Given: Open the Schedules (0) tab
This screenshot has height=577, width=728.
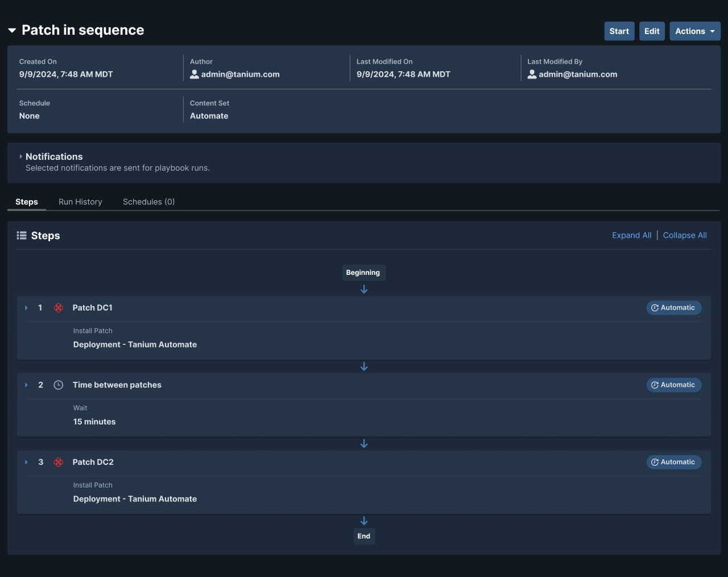Looking at the screenshot, I should 148,202.
